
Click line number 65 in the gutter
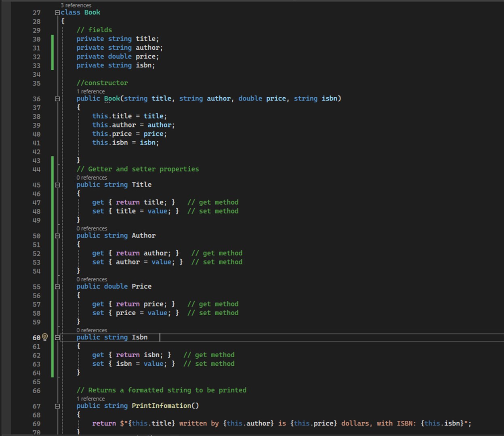tap(36, 382)
